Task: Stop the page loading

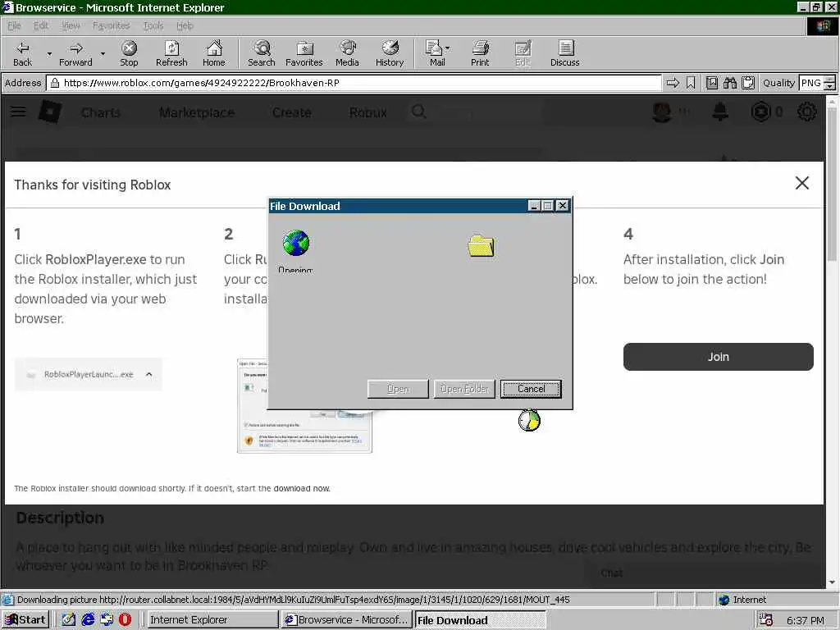Action: [129, 53]
